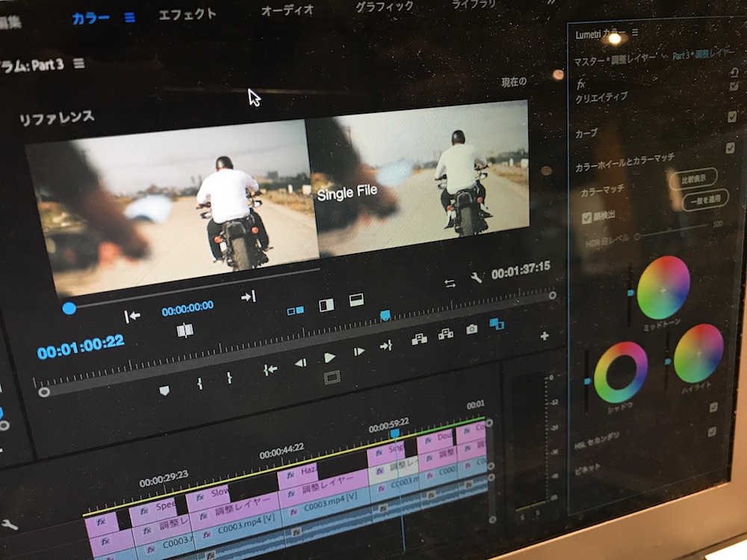Expand the ビネット section
Viewport: 747px width, 560px height.
click(587, 469)
